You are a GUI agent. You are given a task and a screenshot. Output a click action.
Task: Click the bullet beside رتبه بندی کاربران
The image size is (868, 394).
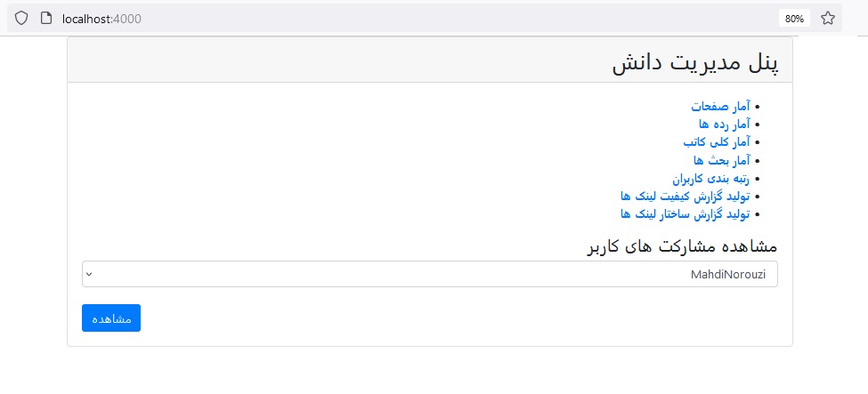758,179
